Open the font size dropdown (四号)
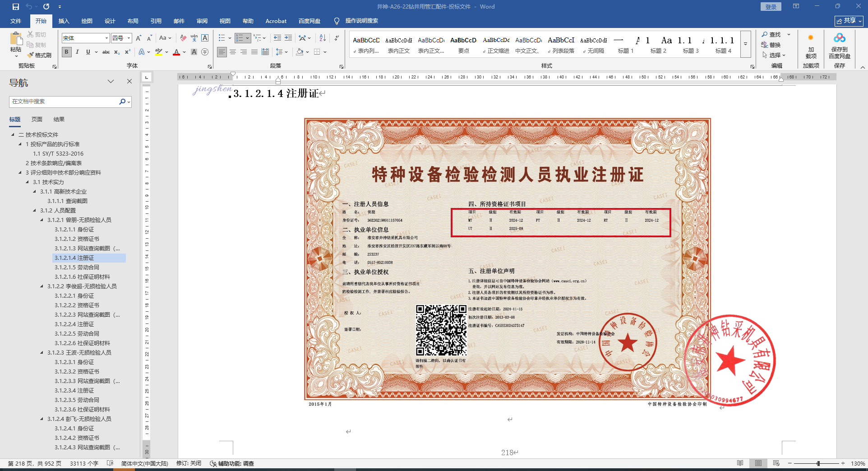This screenshot has width=868, height=471. pos(129,38)
